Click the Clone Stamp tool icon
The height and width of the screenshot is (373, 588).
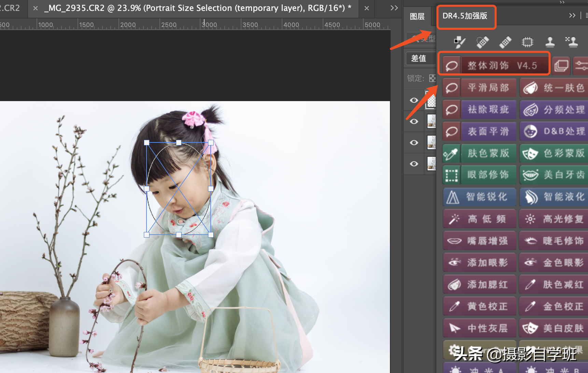click(x=550, y=42)
